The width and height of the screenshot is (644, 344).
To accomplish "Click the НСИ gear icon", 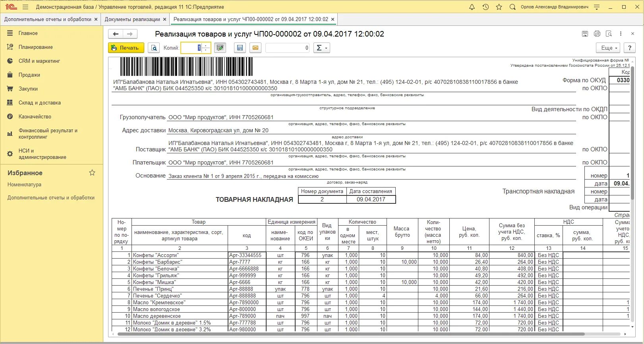I will pos(10,154).
